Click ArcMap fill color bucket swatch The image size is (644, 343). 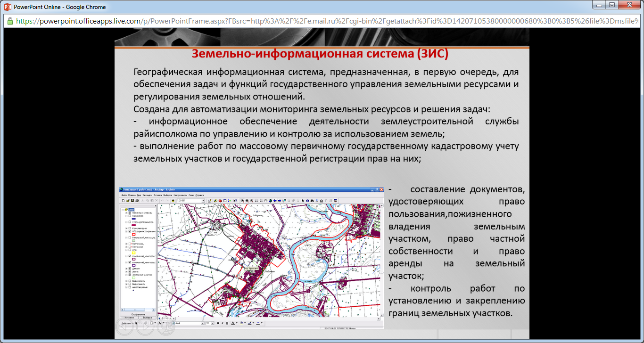point(241,323)
